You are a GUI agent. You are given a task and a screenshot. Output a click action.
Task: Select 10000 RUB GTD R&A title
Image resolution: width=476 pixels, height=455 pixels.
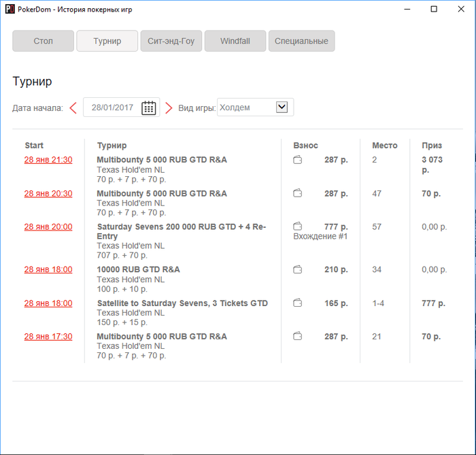139,269
